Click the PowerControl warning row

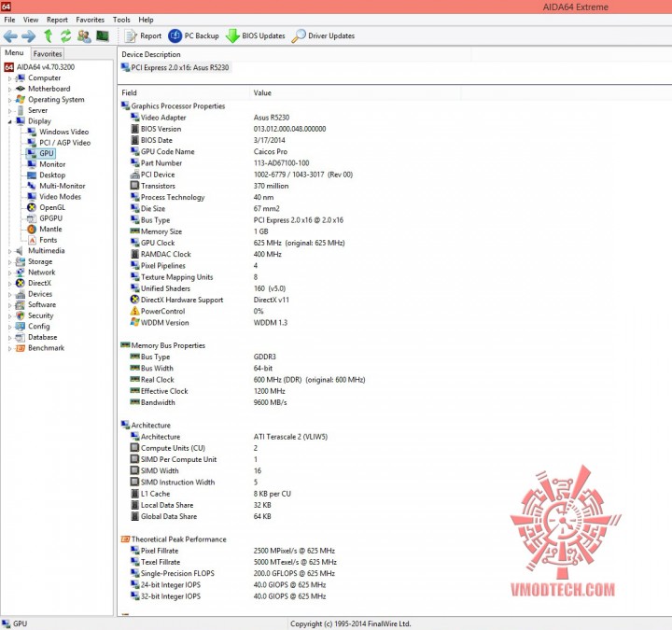tap(197, 311)
